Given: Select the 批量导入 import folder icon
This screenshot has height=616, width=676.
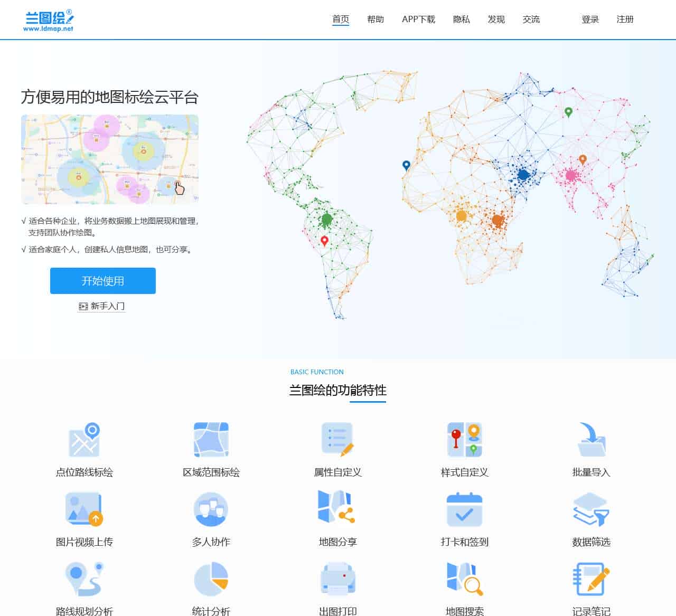Looking at the screenshot, I should click(x=591, y=440).
